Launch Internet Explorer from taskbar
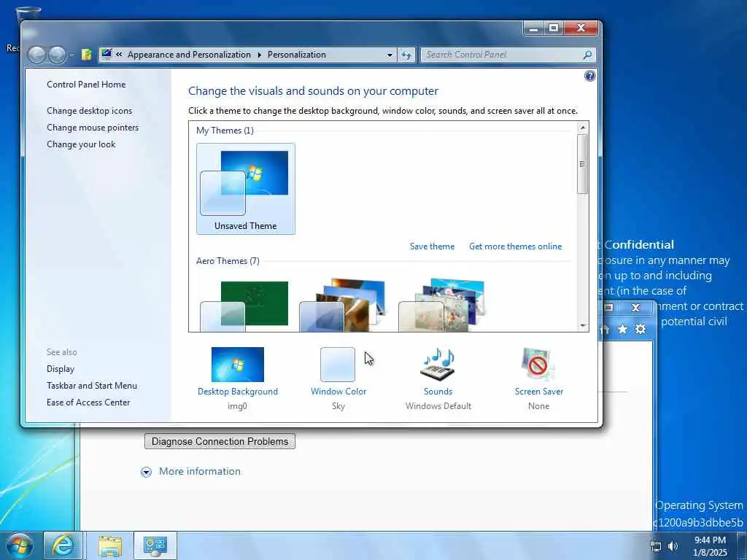 pos(63,545)
